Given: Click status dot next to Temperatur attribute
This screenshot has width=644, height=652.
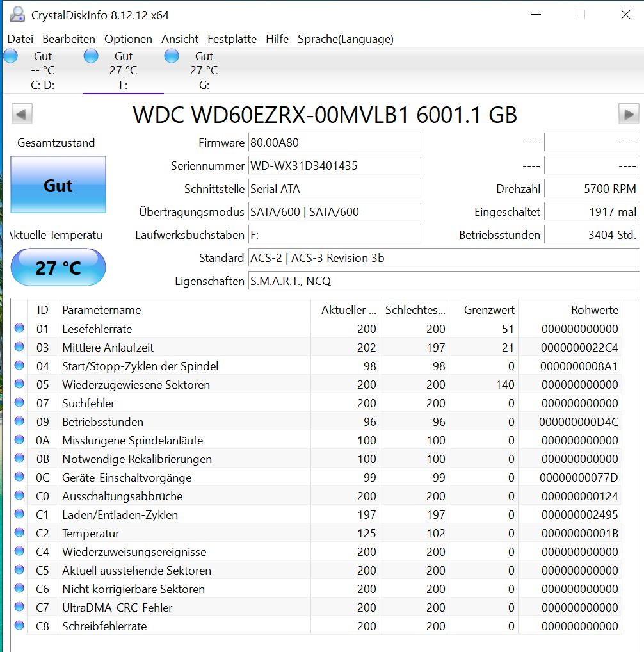Looking at the screenshot, I should pyautogui.click(x=19, y=533).
